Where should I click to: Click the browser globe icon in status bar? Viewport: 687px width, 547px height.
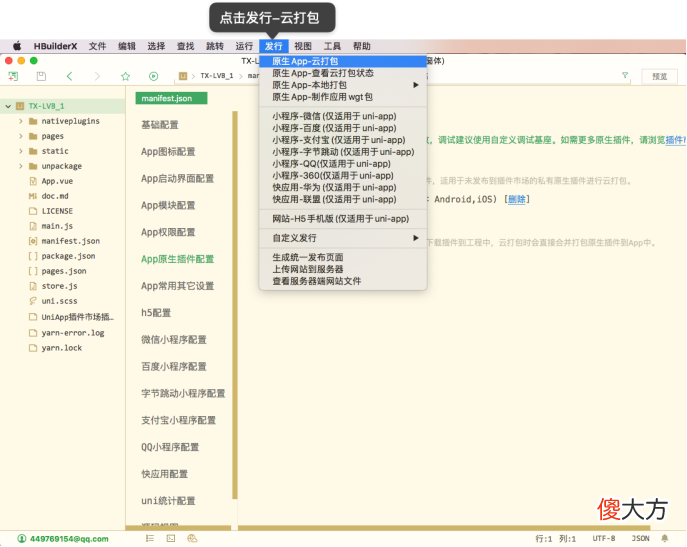192,538
